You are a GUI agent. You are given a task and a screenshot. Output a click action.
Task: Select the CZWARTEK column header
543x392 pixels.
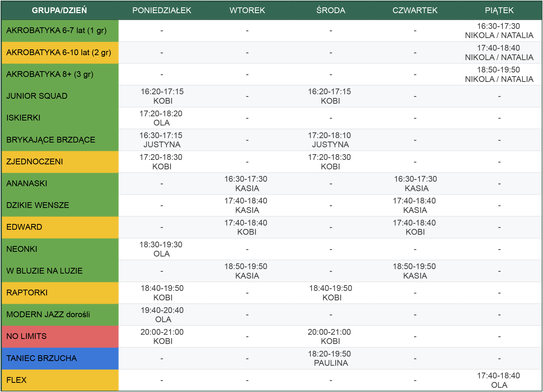point(415,10)
